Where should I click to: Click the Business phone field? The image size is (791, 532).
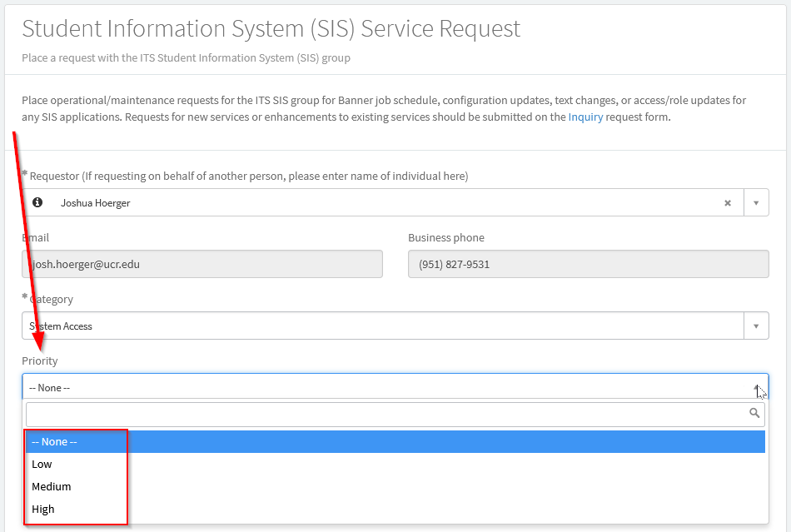588,265
